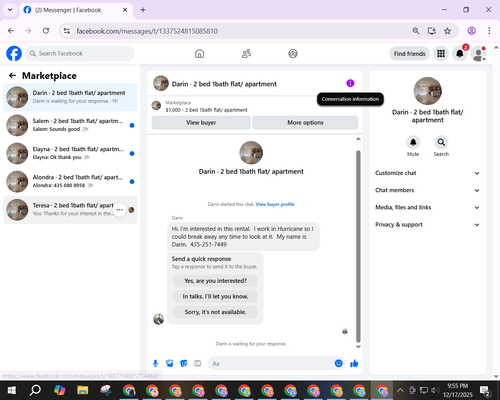Open the Notifications bell icon

pos(460,53)
